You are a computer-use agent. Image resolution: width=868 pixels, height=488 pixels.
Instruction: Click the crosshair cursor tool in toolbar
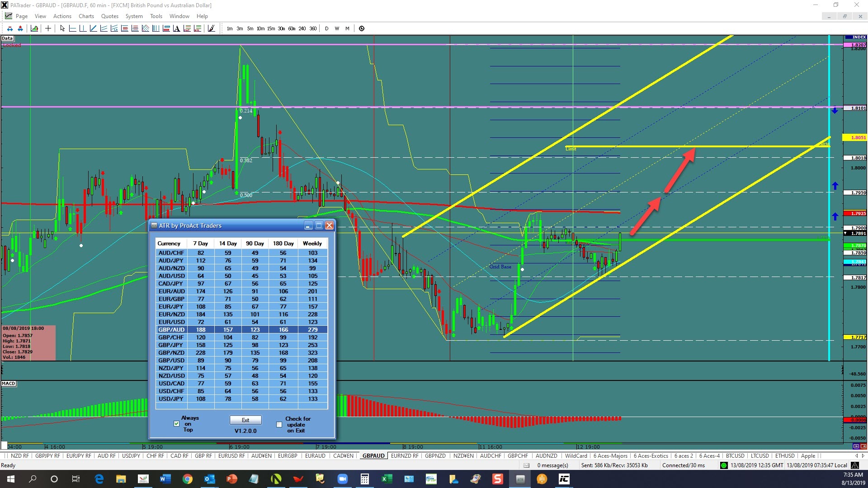(x=48, y=28)
